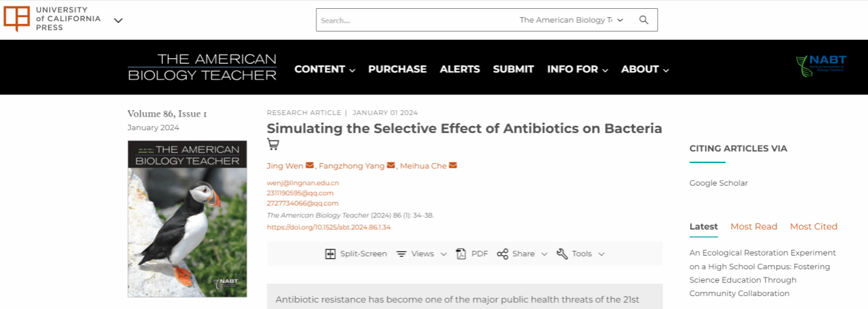The height and width of the screenshot is (309, 868).
Task: Switch to the Most Cited tab
Action: [813, 227]
